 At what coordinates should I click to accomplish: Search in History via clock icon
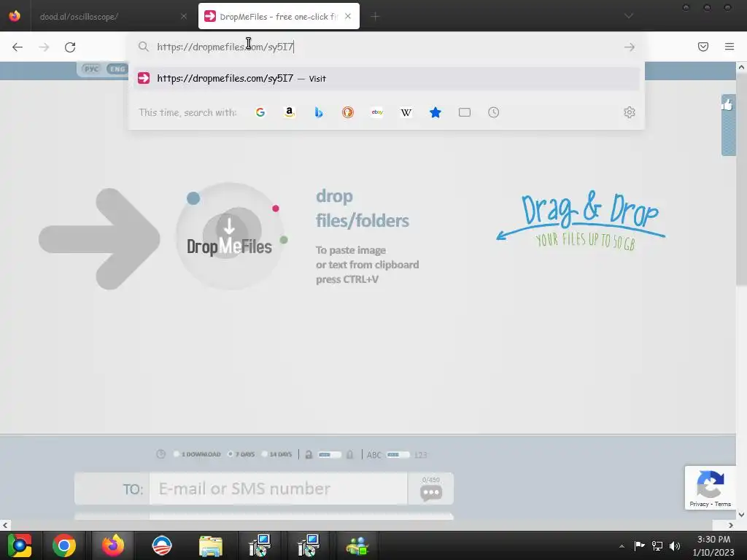[x=494, y=112]
